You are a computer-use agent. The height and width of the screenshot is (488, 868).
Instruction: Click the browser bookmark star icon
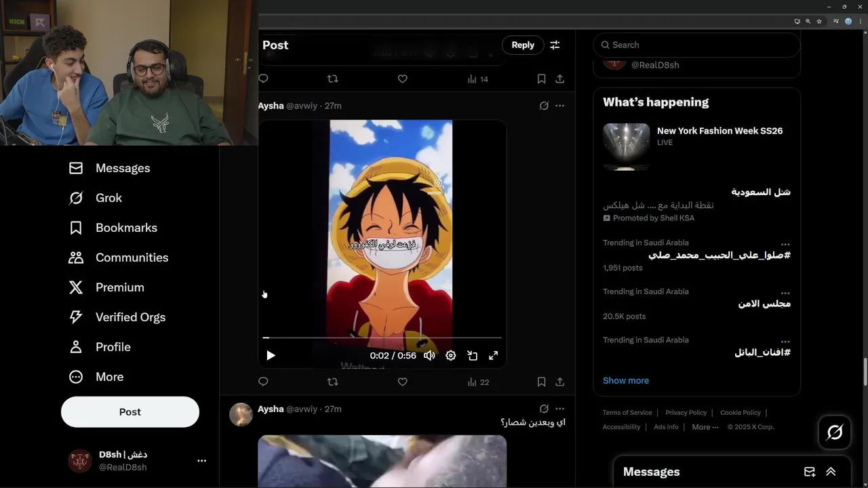pos(819,21)
